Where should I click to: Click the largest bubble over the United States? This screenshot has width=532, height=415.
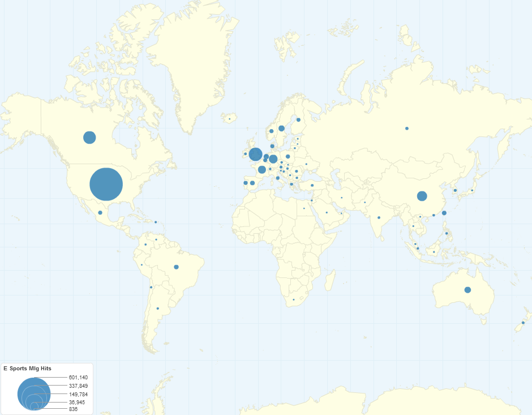coord(106,184)
